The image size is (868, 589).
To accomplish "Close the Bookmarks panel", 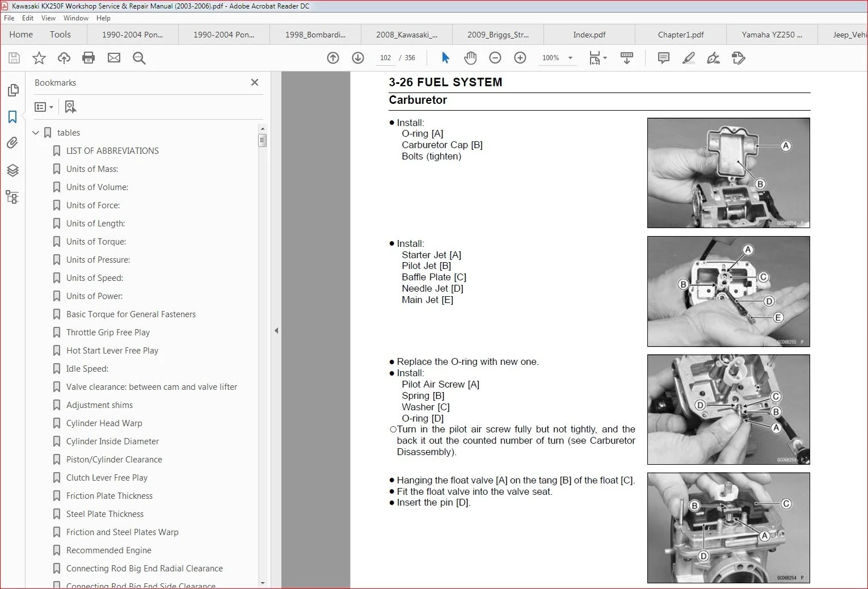I will pyautogui.click(x=255, y=83).
